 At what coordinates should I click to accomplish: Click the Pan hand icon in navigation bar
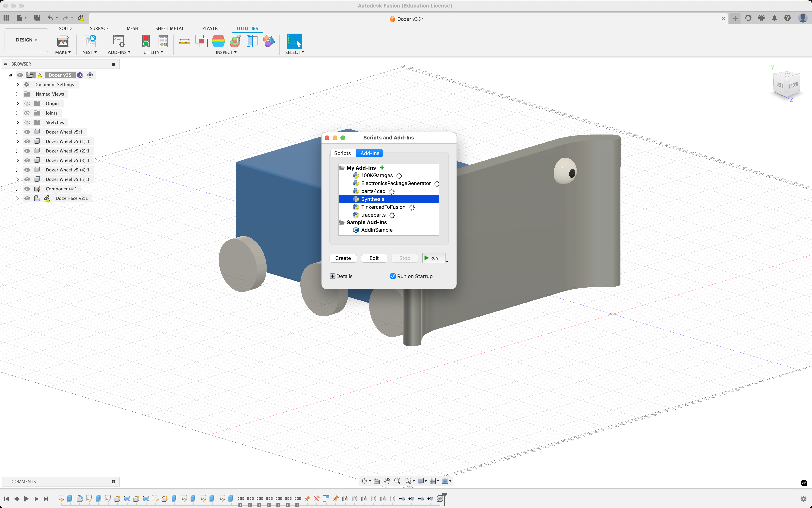point(387,481)
